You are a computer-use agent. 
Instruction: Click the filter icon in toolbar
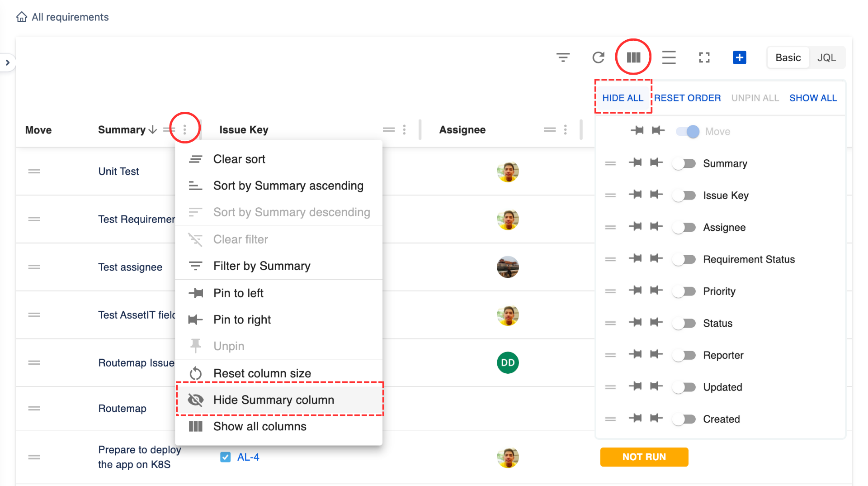click(563, 57)
